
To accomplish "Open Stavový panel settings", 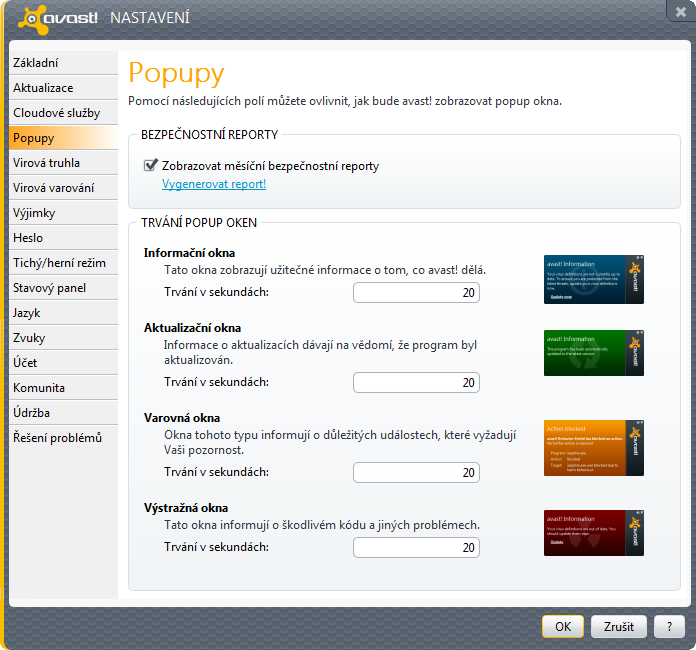I will 63,288.
